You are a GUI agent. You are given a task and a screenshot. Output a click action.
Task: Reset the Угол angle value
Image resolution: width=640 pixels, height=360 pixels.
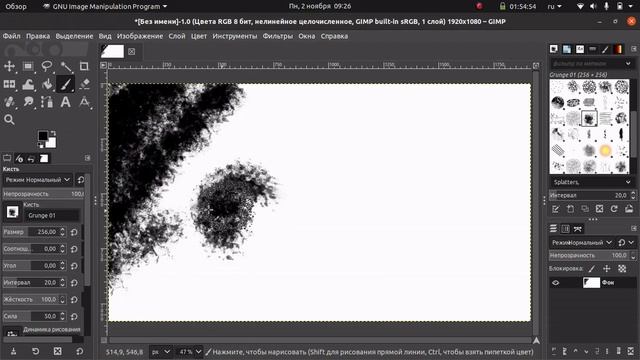pos(74,266)
